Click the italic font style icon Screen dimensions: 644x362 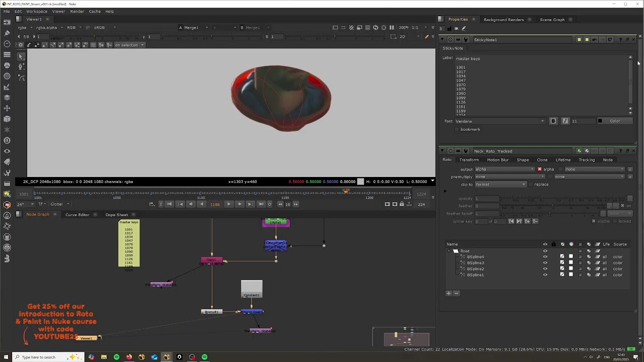coord(565,121)
